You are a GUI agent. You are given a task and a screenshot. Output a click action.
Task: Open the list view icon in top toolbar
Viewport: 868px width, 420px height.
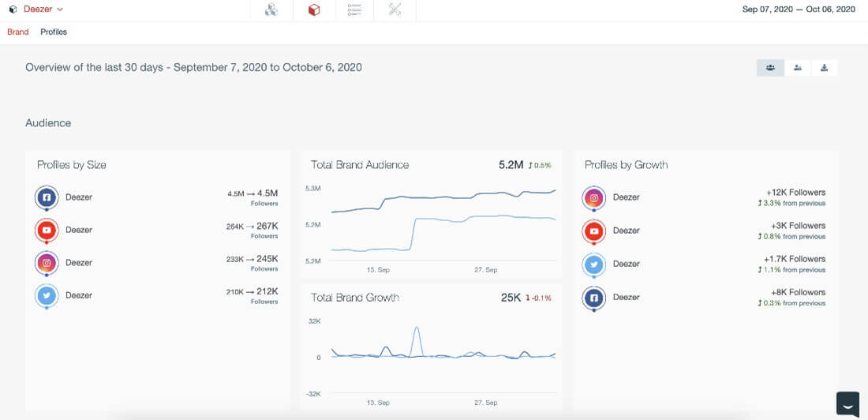pyautogui.click(x=354, y=10)
